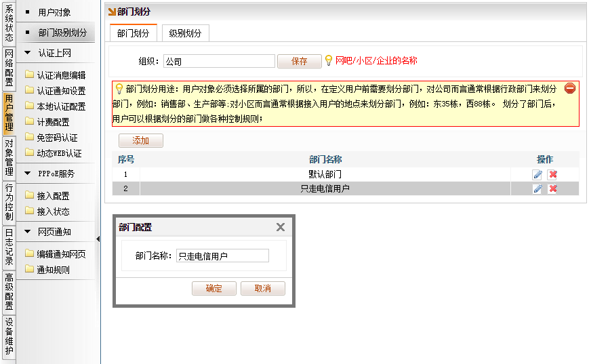
Task: Collapse the PPPoE服务 section
Action: (x=27, y=174)
